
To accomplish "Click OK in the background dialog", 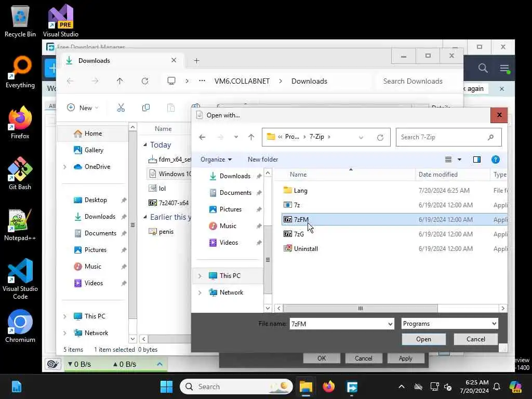I will (321, 358).
